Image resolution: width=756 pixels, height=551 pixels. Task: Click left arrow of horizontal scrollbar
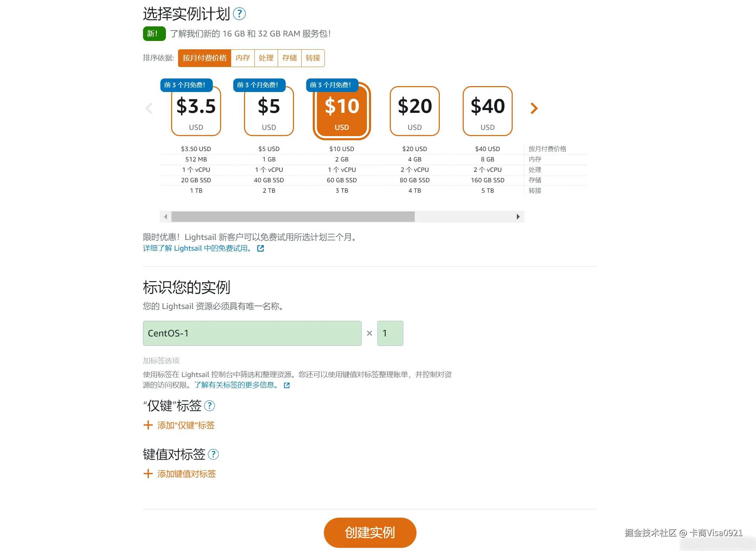coord(166,217)
